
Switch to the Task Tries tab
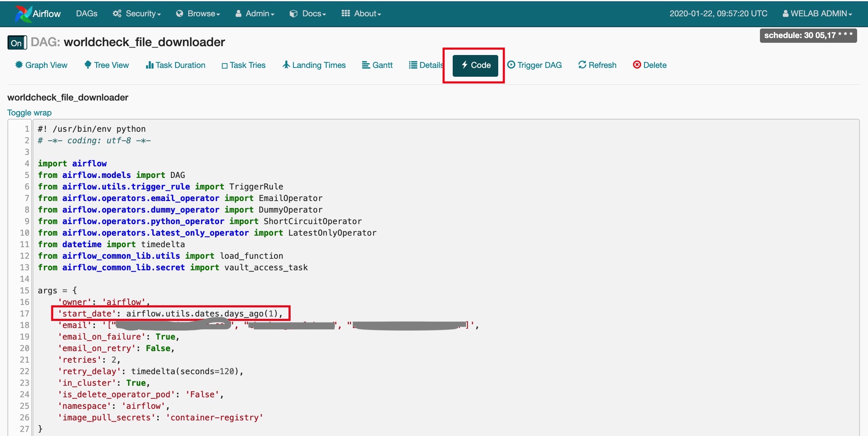coord(244,65)
